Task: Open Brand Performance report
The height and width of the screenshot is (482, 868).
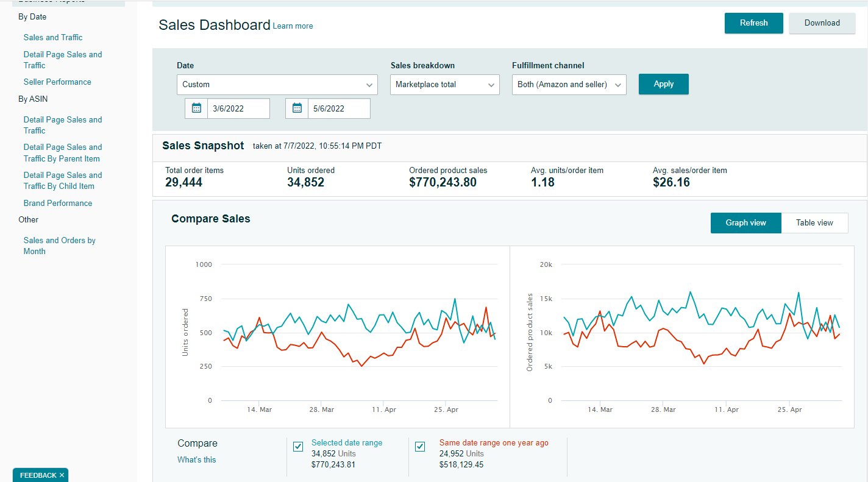Action: point(58,203)
